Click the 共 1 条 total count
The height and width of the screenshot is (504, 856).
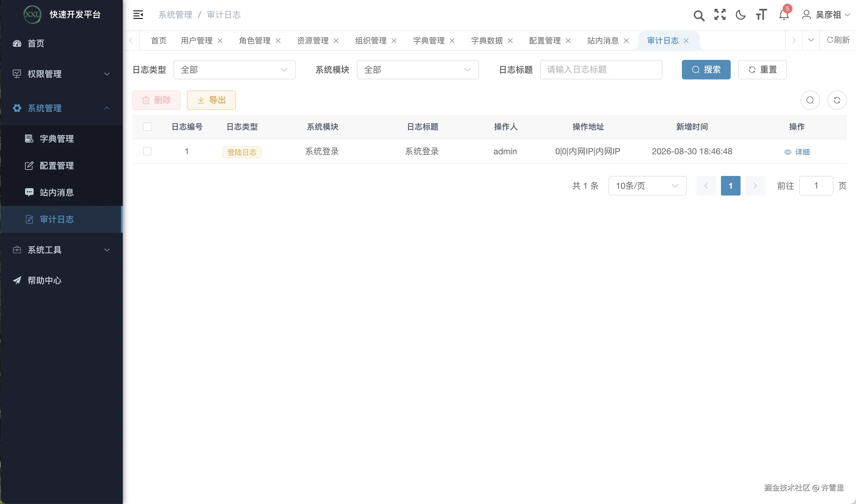click(x=585, y=186)
